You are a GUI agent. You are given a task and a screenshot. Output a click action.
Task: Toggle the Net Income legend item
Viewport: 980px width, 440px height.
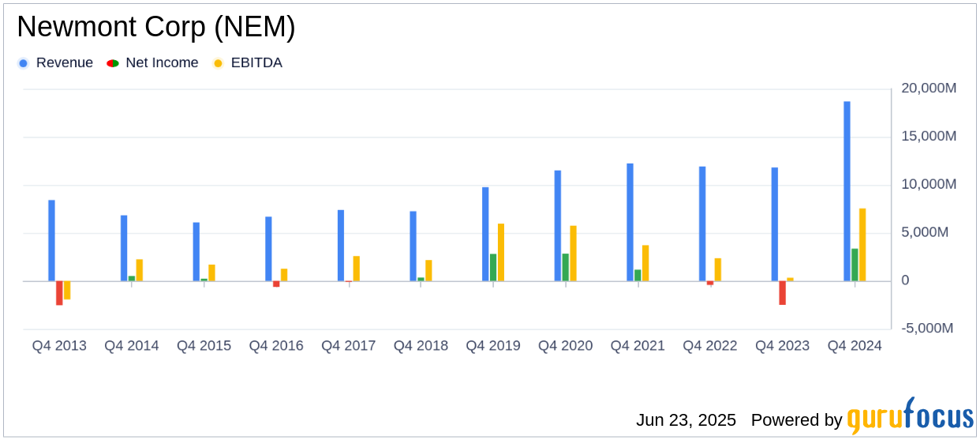tap(152, 63)
